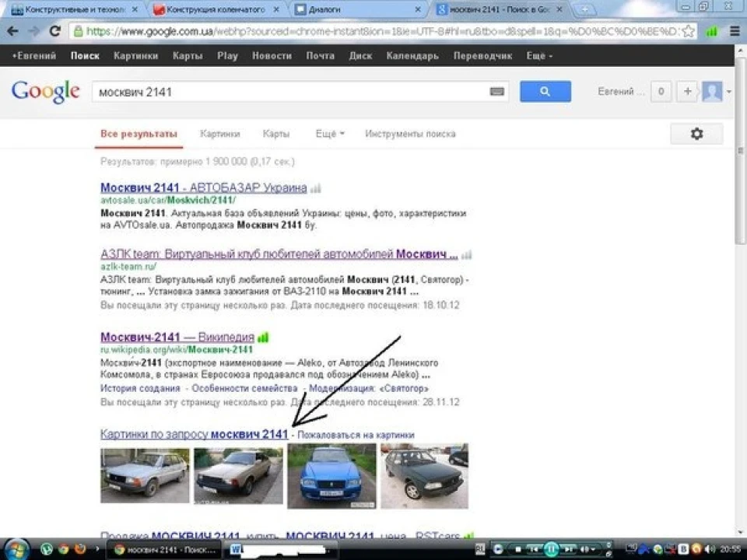Viewport: 747px width, 560px height.
Task: Launch Chrome from quick launch
Action: (63, 549)
